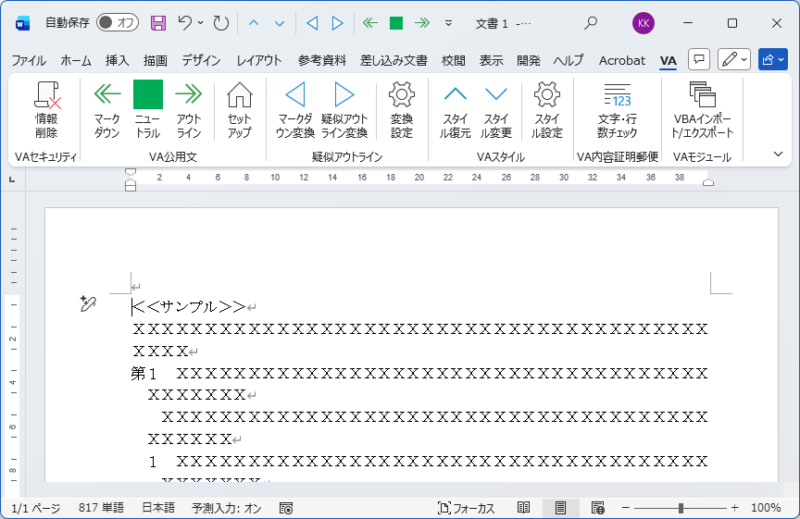Open the Customize Quick Access Toolbar dropdown
This screenshot has width=800, height=519.
coord(448,22)
